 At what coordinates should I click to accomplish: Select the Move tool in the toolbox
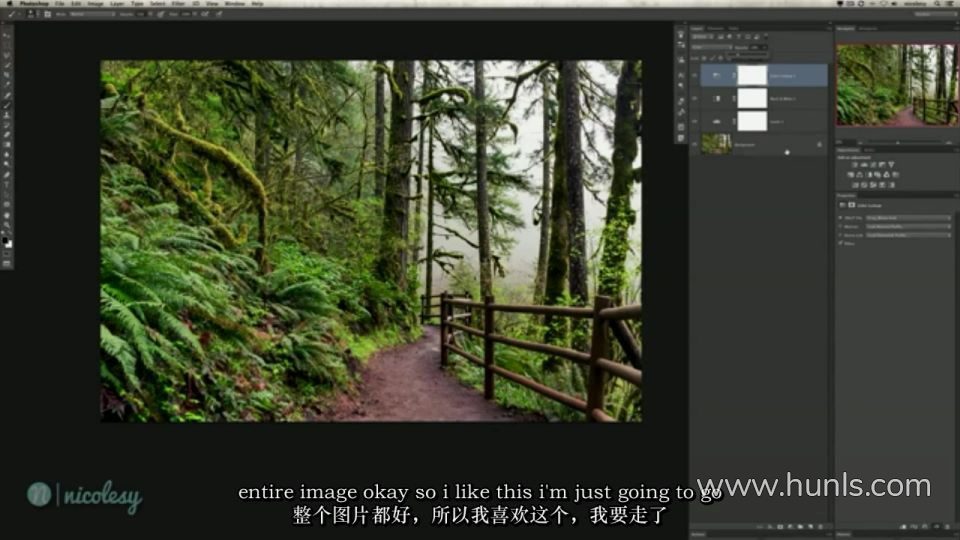(7, 36)
